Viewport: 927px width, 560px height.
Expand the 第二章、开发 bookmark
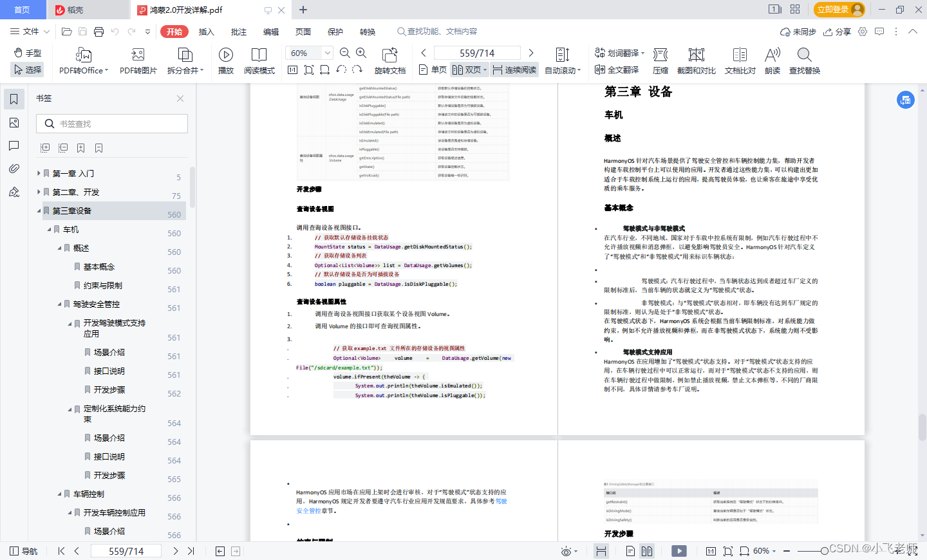click(39, 192)
